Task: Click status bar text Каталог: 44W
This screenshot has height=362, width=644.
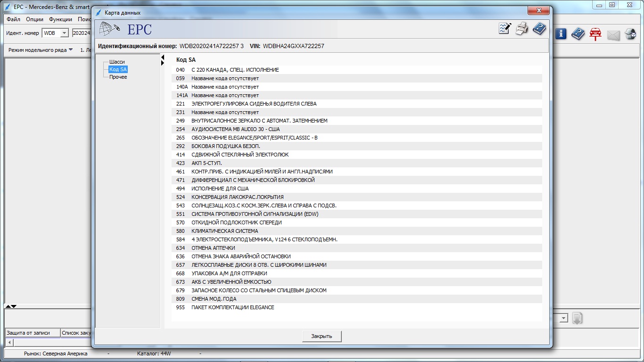Action: click(x=154, y=354)
